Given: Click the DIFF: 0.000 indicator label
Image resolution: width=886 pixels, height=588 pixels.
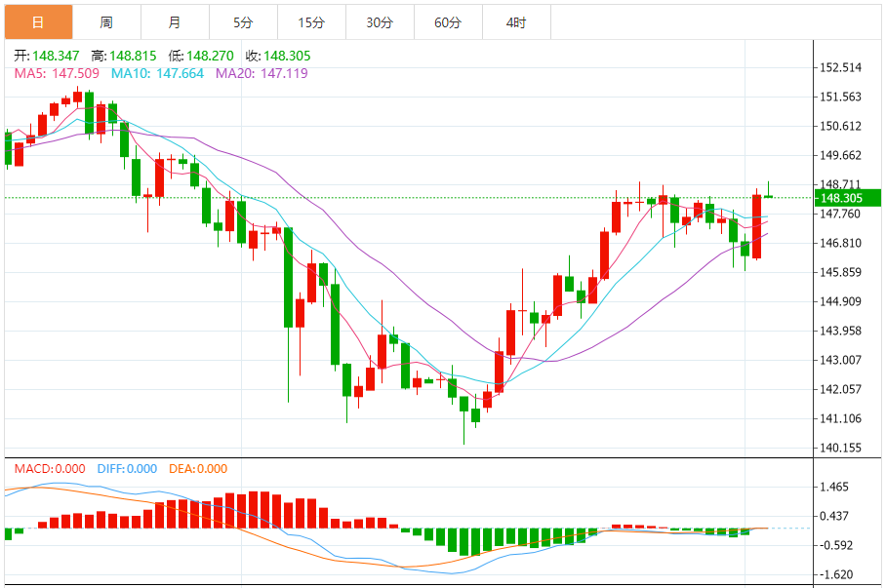Looking at the screenshot, I should click(127, 469).
